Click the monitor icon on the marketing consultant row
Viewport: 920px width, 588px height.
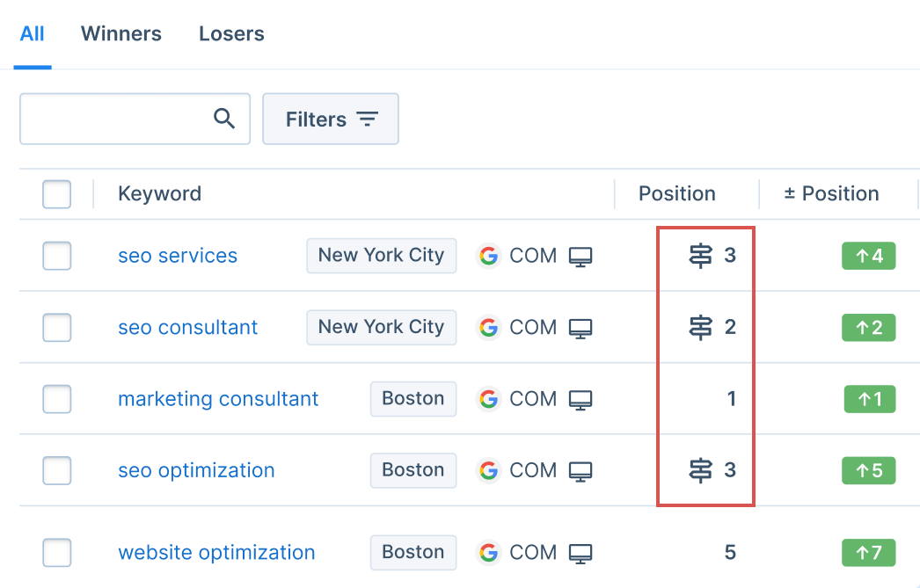tap(581, 398)
